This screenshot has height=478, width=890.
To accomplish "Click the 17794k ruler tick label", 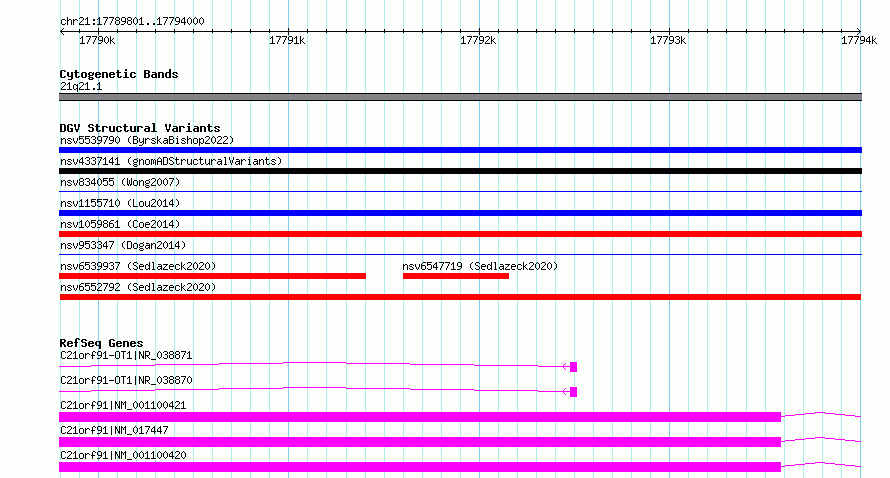I will coord(859,40).
